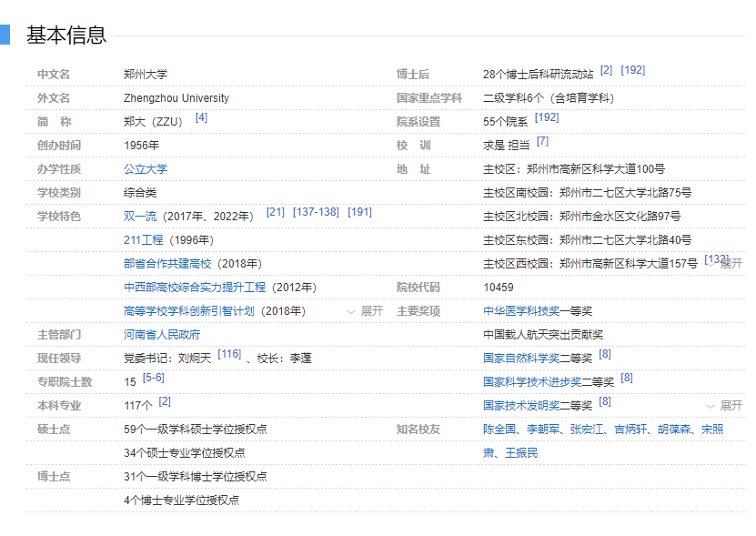Visit the 河南省人民政府 link
The image size is (756, 536).
point(162,335)
